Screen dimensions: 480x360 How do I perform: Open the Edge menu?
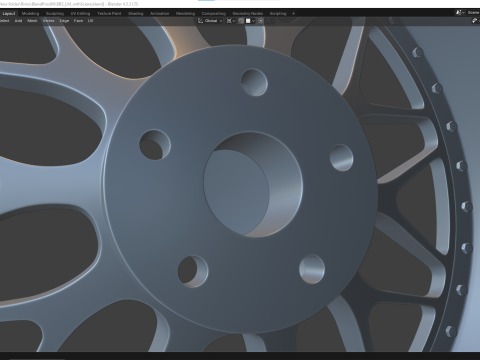pos(64,21)
